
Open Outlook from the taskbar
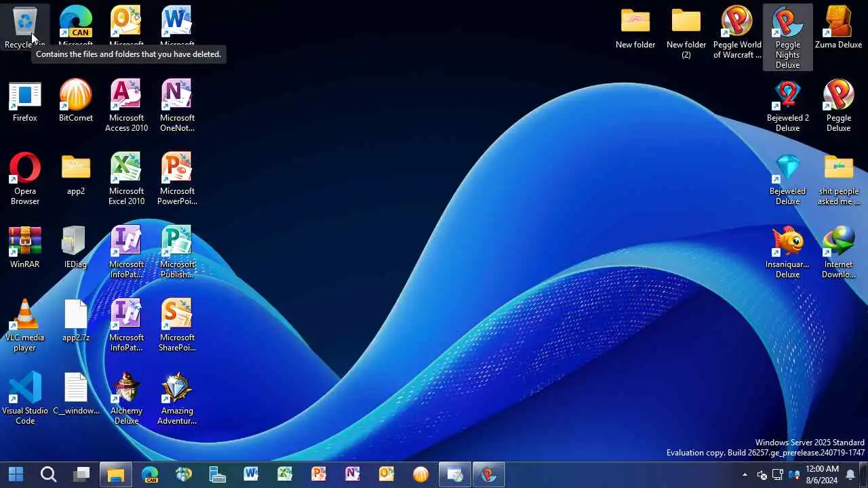[387, 474]
